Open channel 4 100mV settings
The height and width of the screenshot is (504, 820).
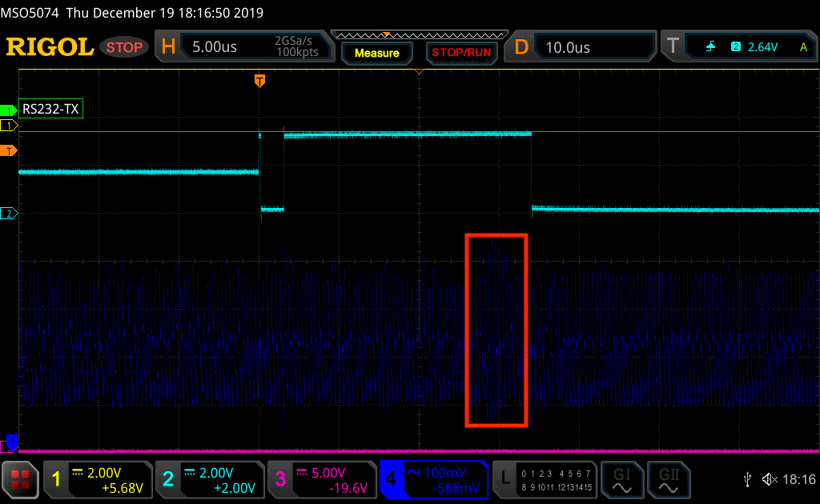click(433, 479)
